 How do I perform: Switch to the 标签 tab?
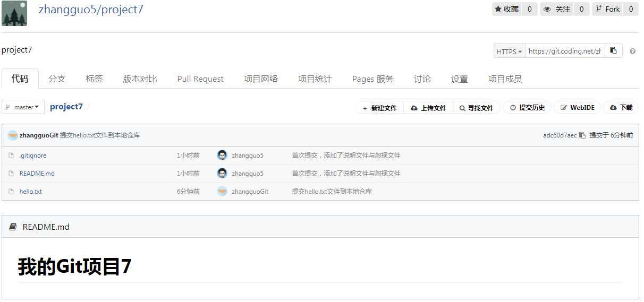[x=94, y=79]
